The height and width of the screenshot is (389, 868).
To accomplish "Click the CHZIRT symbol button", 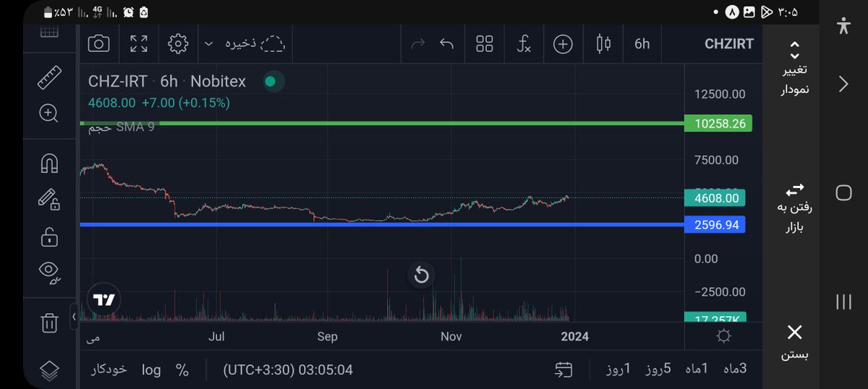I will (x=728, y=44).
